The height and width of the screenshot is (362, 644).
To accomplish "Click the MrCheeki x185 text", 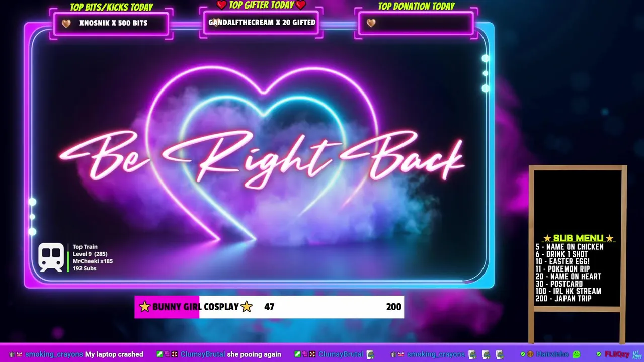I will (93, 261).
